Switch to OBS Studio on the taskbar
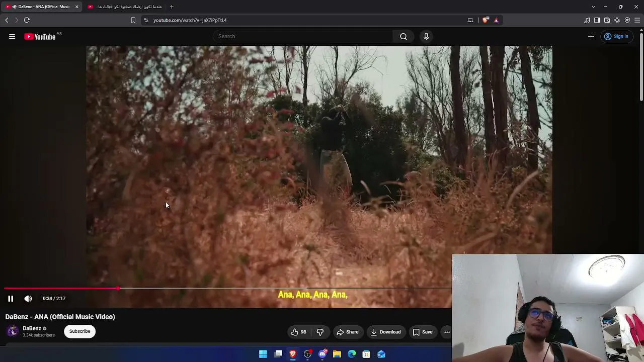Viewport: 644px width, 362px height. (x=307, y=354)
